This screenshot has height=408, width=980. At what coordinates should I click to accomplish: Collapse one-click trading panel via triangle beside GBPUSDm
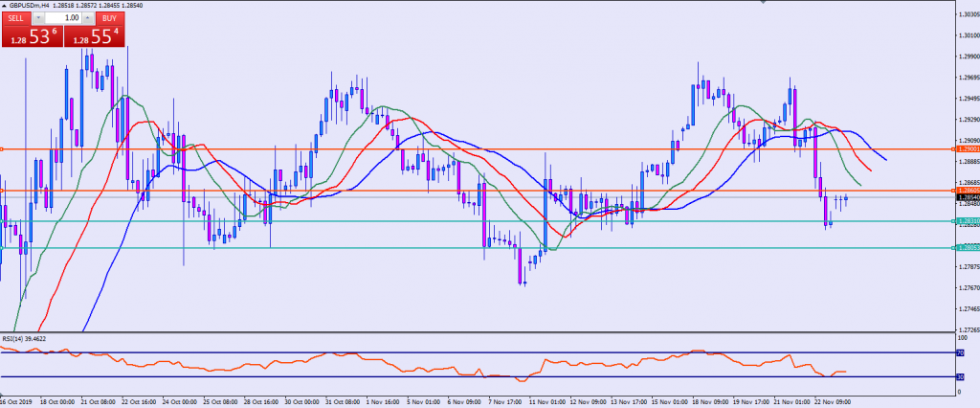(5, 5)
